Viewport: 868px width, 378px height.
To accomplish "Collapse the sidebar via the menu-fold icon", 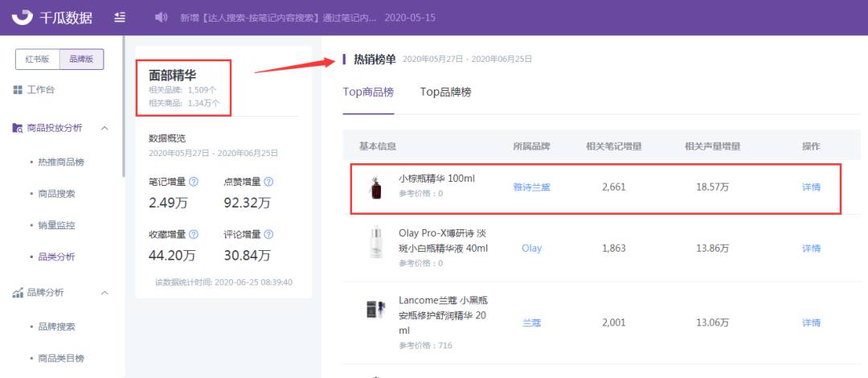I will [x=120, y=17].
